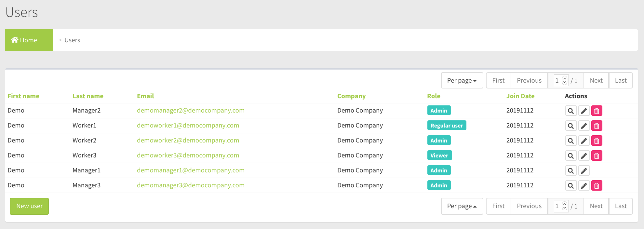Delete user Demo Manager3 via trash icon
This screenshot has height=229, width=644.
click(x=597, y=186)
